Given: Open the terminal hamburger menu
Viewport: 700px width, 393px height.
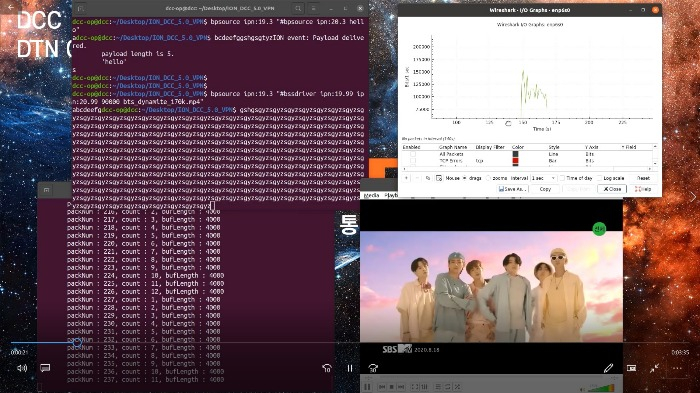Looking at the screenshot, I should (314, 8).
